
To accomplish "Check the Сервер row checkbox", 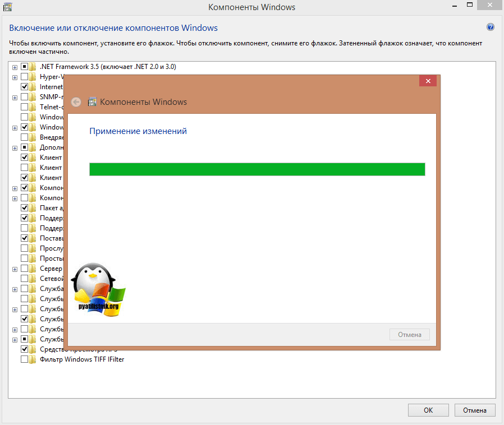I will (x=25, y=269).
